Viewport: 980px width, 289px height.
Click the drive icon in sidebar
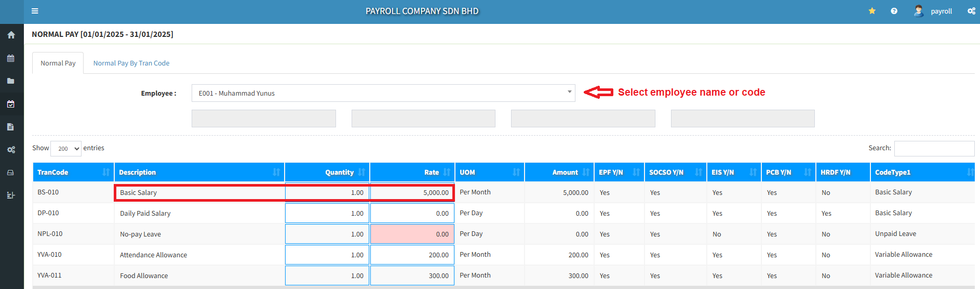tap(11, 173)
